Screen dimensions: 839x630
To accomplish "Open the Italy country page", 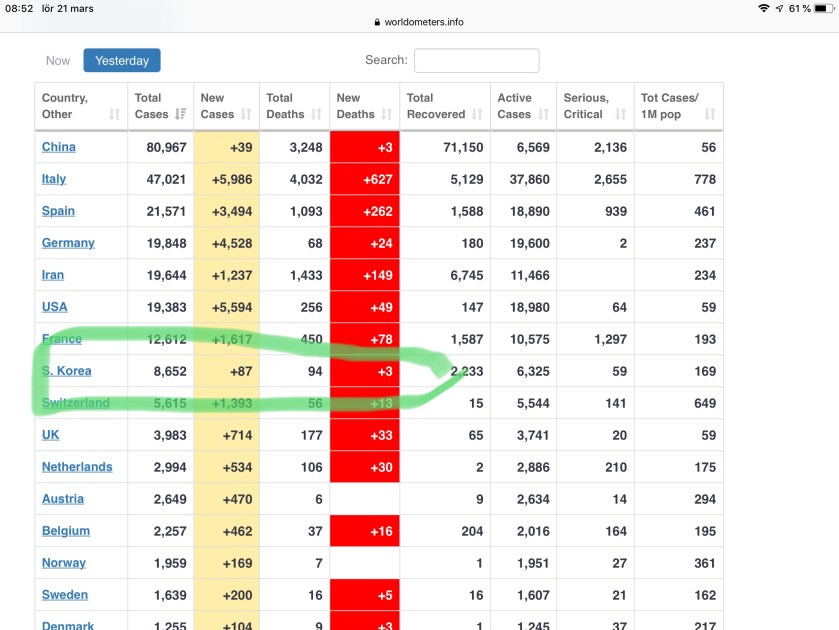I will coord(54,179).
